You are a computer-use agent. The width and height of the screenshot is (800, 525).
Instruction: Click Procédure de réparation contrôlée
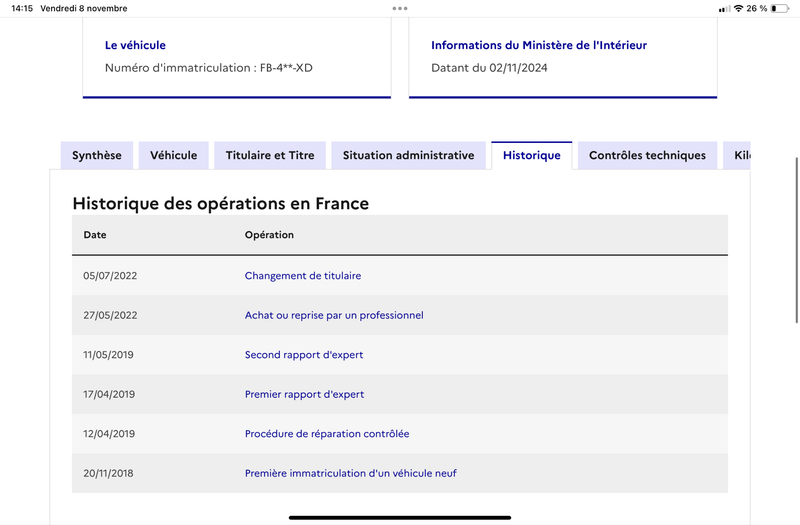pyautogui.click(x=327, y=434)
